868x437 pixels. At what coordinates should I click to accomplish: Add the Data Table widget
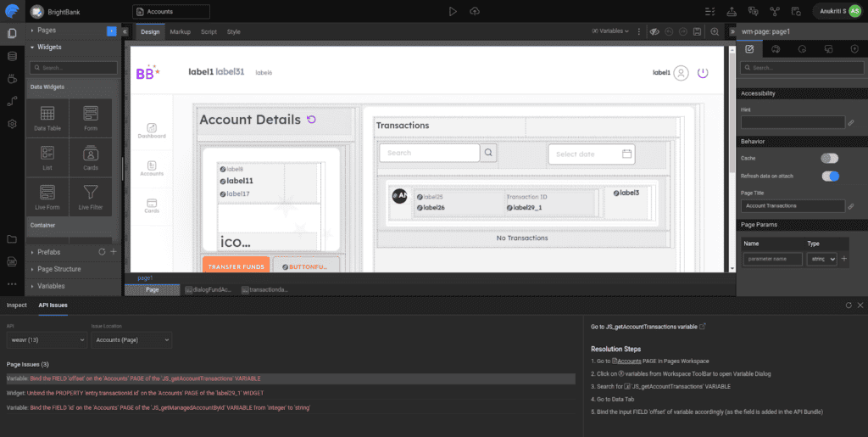(x=47, y=119)
